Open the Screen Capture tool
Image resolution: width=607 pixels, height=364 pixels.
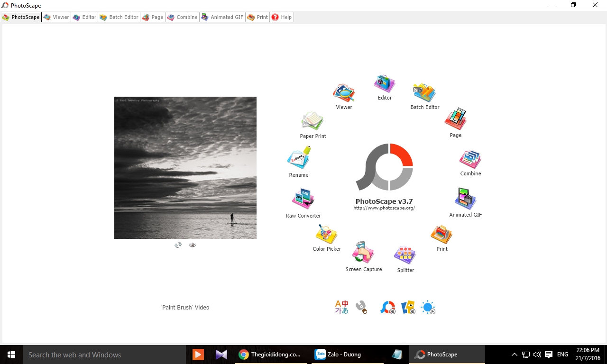[363, 253]
